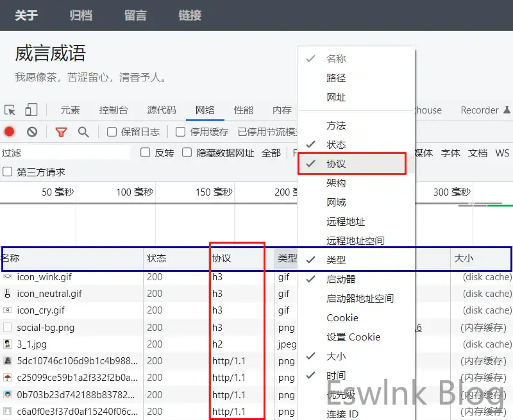
Task: Choose 远程地址 from the context menu
Action: point(346,222)
